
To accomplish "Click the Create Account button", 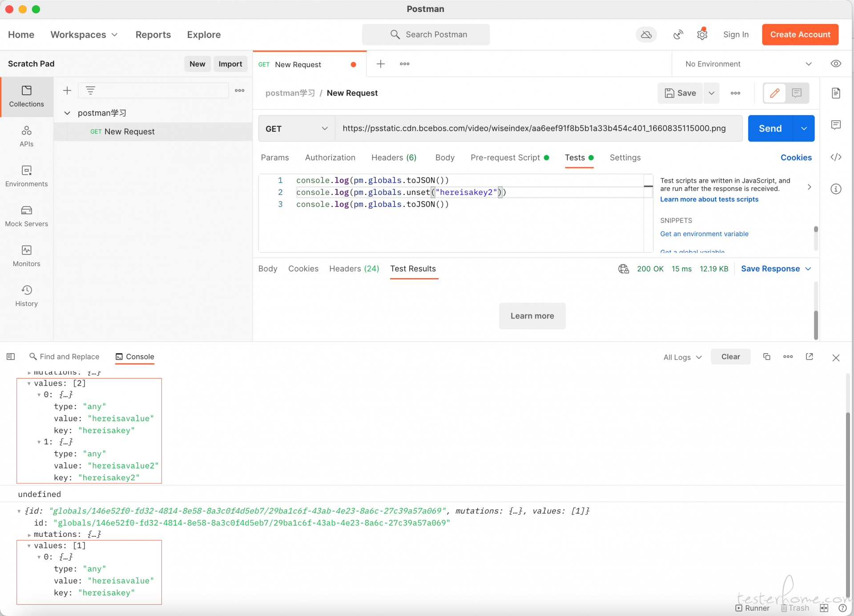I will tap(800, 35).
